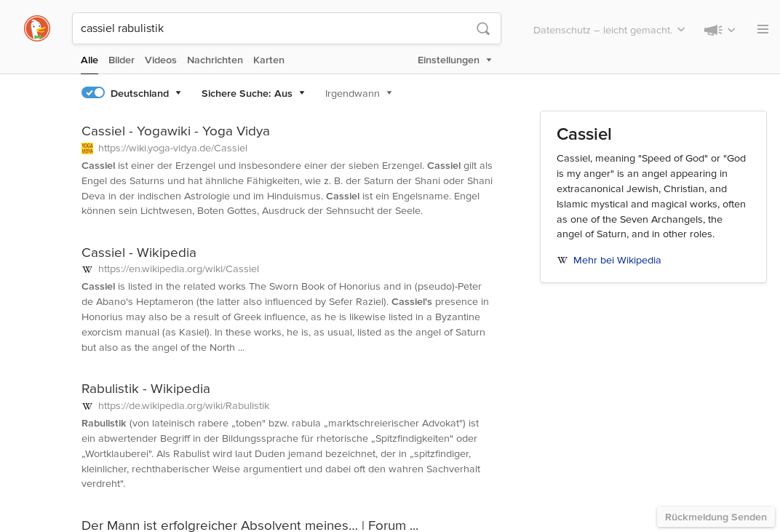780x532 pixels.
Task: Click the de.wikipedia.org/wiki/Rabulistik URL
Action: pos(183,406)
